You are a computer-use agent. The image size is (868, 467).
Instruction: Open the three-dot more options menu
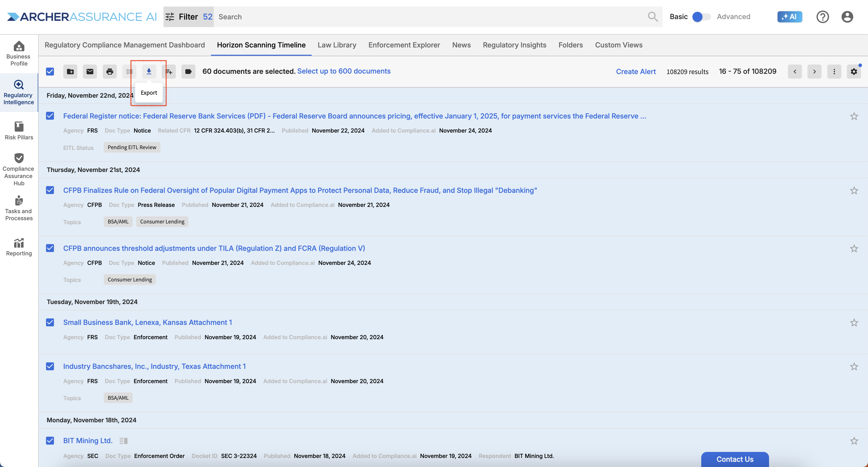point(834,72)
